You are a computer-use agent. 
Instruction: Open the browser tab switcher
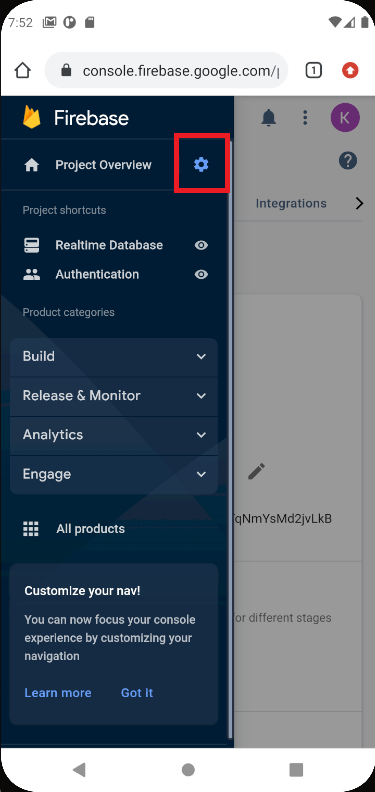click(x=313, y=70)
